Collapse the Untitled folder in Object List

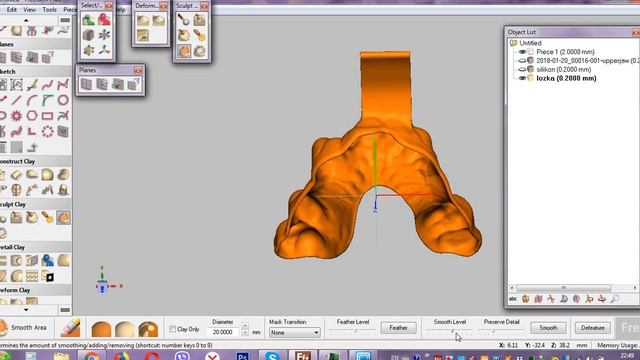(x=513, y=43)
